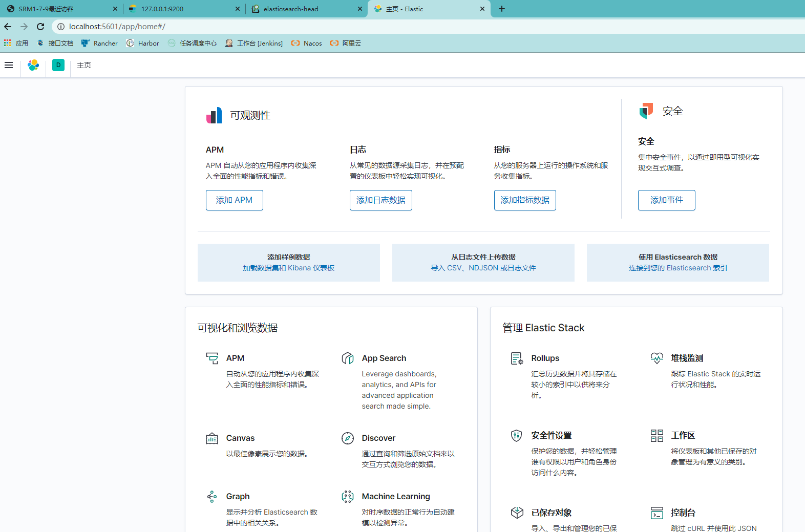The height and width of the screenshot is (532, 805).
Task: Open the 工作台 [Jenkins] bookmark
Action: pos(254,44)
